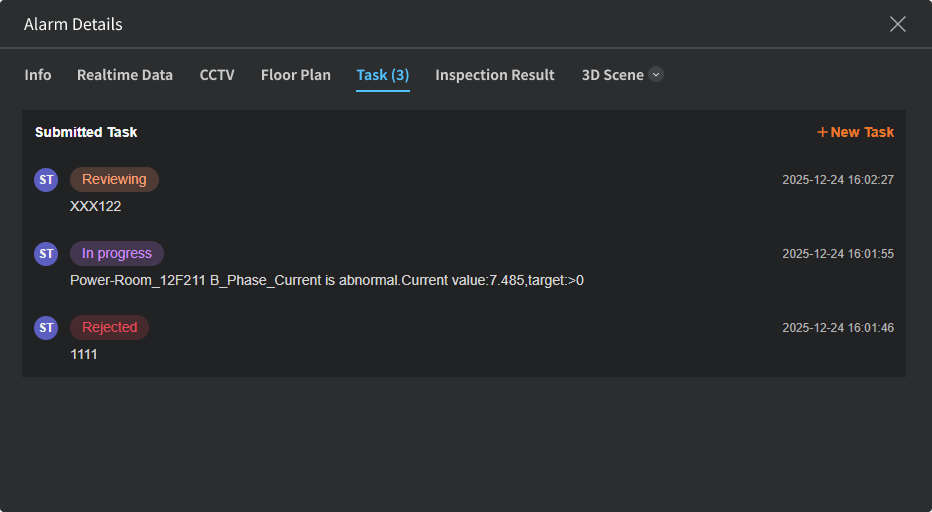
Task: Open the Power-Room_12F211 B_Phase_Current task
Action: point(326,281)
